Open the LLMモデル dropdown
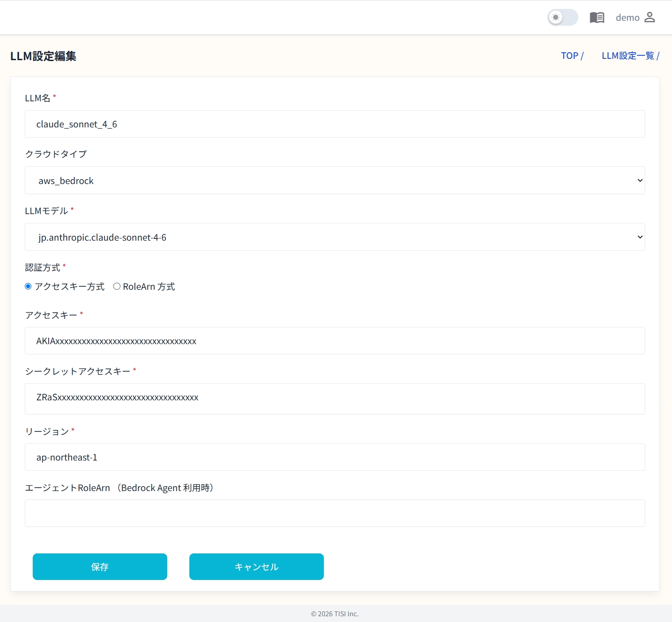672x622 pixels. (x=335, y=237)
